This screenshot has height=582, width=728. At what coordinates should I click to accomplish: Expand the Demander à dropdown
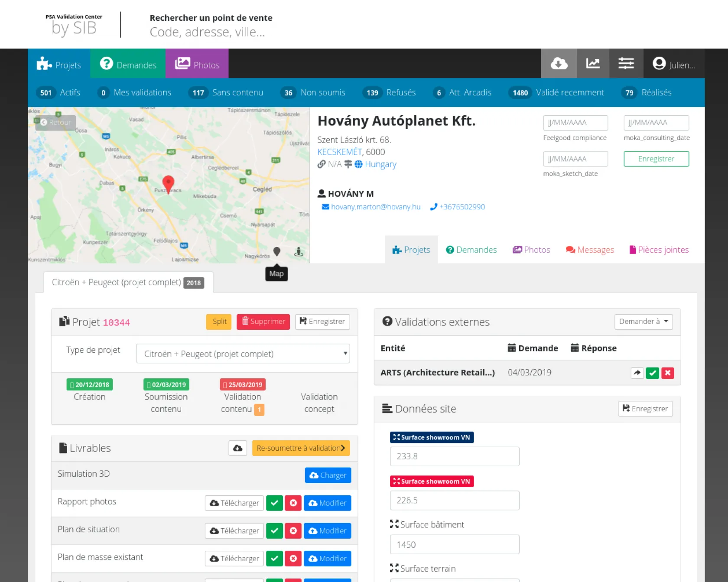(x=643, y=322)
